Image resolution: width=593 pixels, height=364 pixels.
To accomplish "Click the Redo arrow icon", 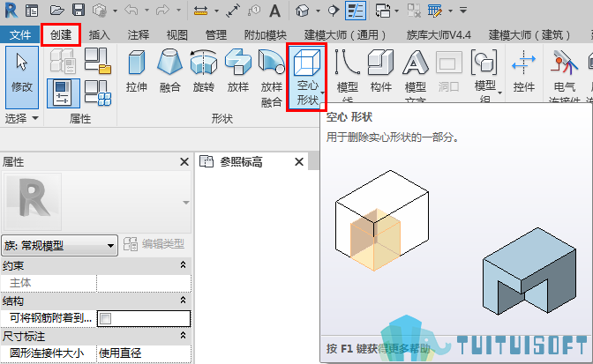I will point(162,11).
